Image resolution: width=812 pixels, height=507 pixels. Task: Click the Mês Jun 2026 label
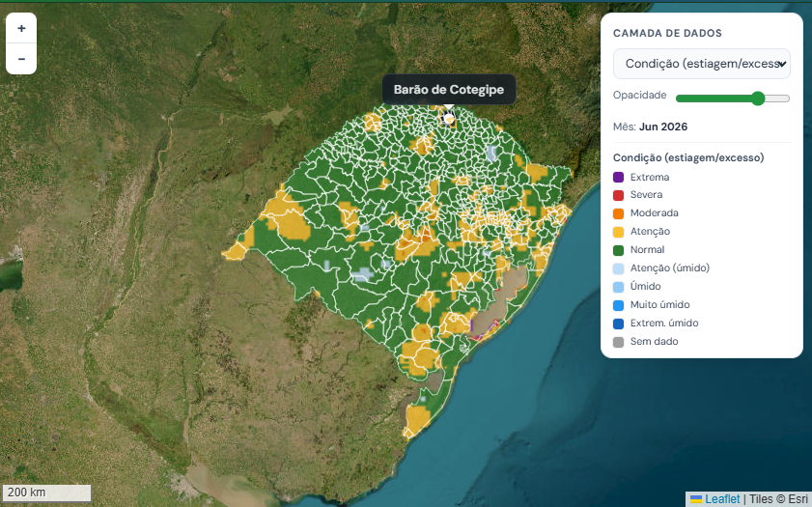[650, 127]
